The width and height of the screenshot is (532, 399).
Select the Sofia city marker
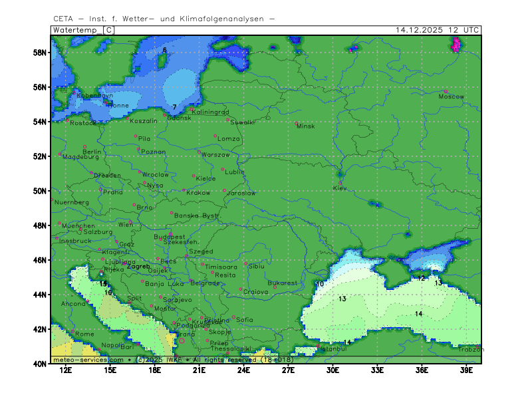[x=233, y=317]
